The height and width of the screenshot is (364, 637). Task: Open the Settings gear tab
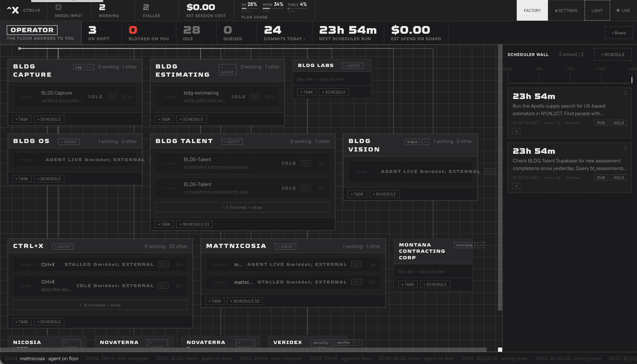(x=566, y=11)
